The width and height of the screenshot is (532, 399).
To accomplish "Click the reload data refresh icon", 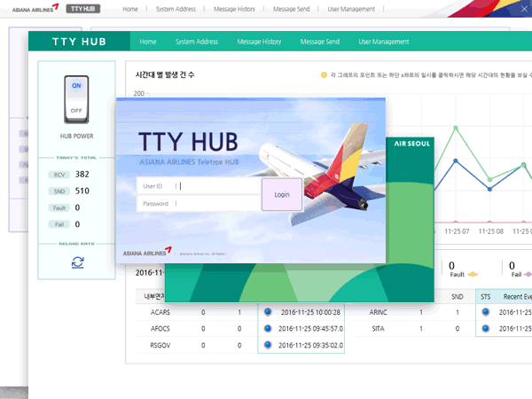I will pos(78,262).
